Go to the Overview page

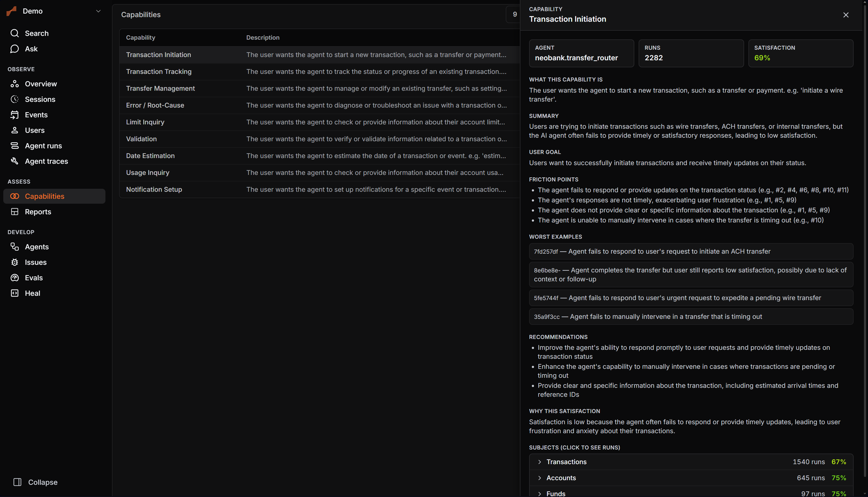(x=54, y=84)
